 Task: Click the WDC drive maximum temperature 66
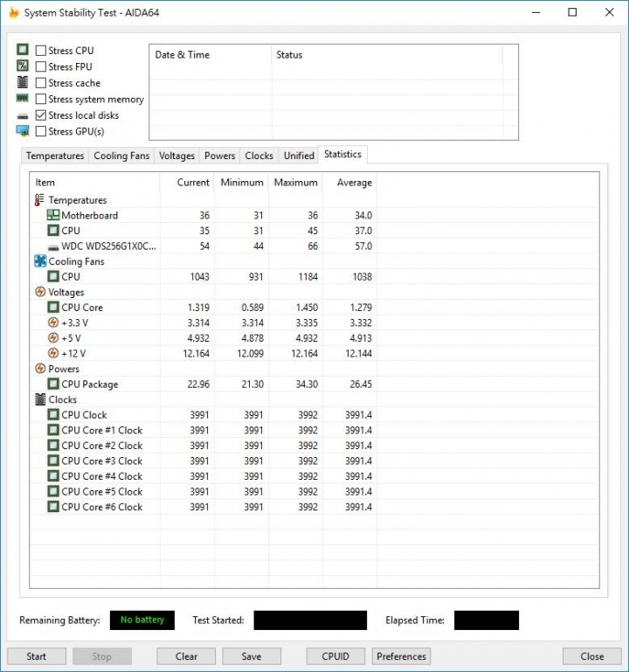313,246
